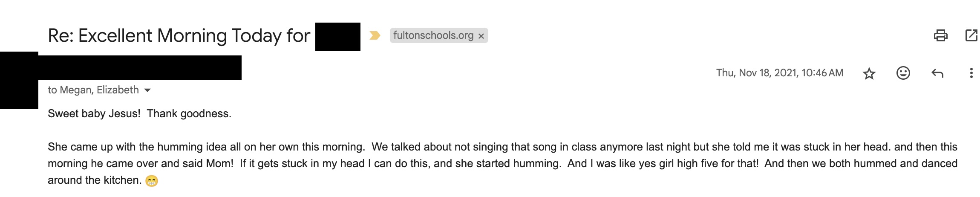Click the grinning emoji in the body
The height and width of the screenshot is (197, 980).
click(x=151, y=181)
